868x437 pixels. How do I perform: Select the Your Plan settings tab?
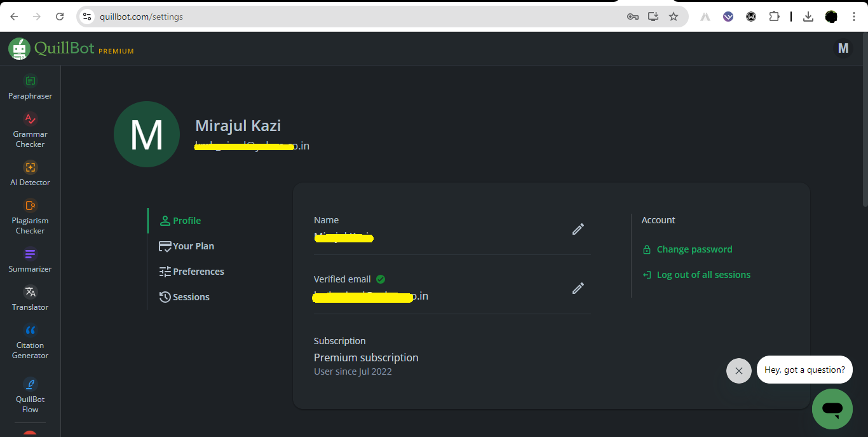coord(186,246)
